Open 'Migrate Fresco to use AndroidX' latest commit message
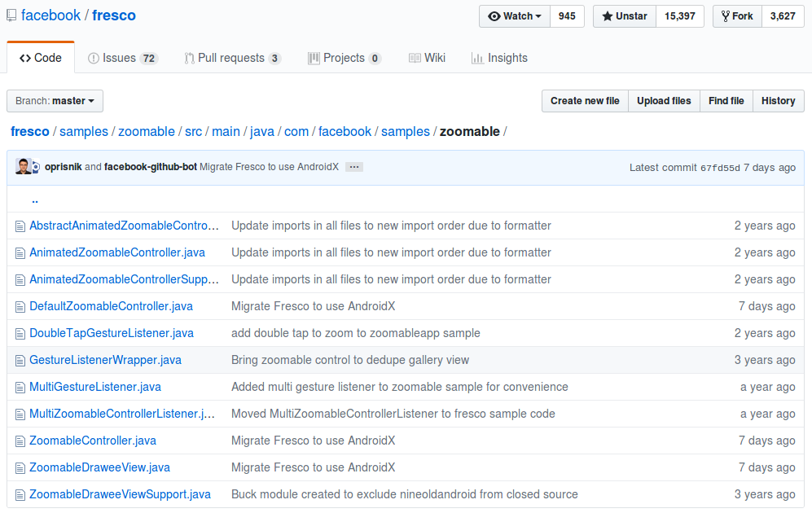The image size is (812, 513). 270,167
